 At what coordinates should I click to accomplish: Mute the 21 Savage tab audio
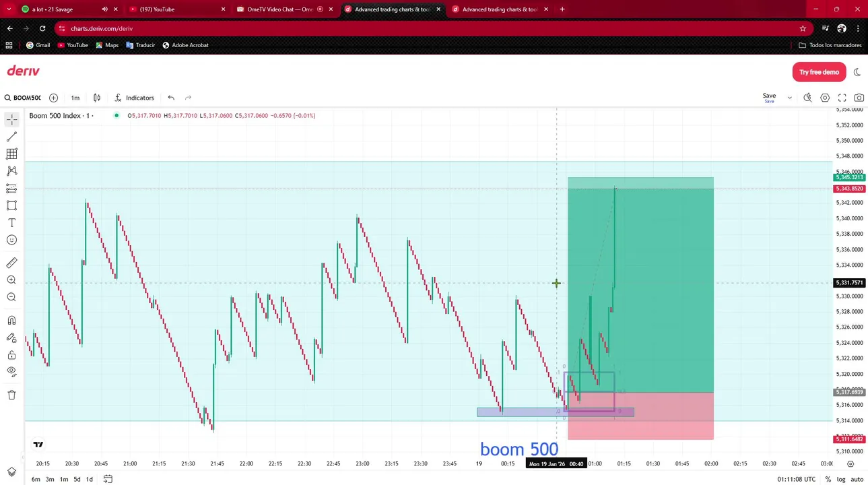pos(104,9)
